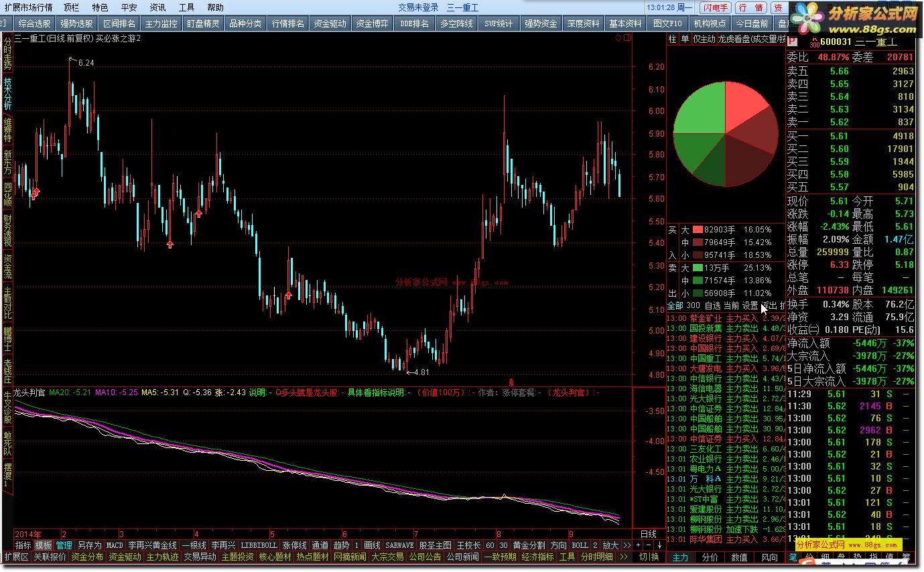Click the diamond icon at chart title right

point(617,38)
